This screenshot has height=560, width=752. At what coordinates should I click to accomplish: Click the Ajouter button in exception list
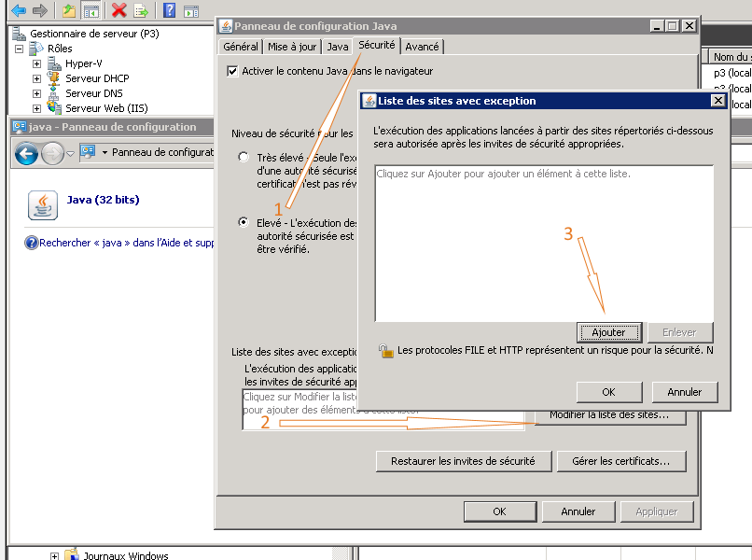(x=608, y=332)
